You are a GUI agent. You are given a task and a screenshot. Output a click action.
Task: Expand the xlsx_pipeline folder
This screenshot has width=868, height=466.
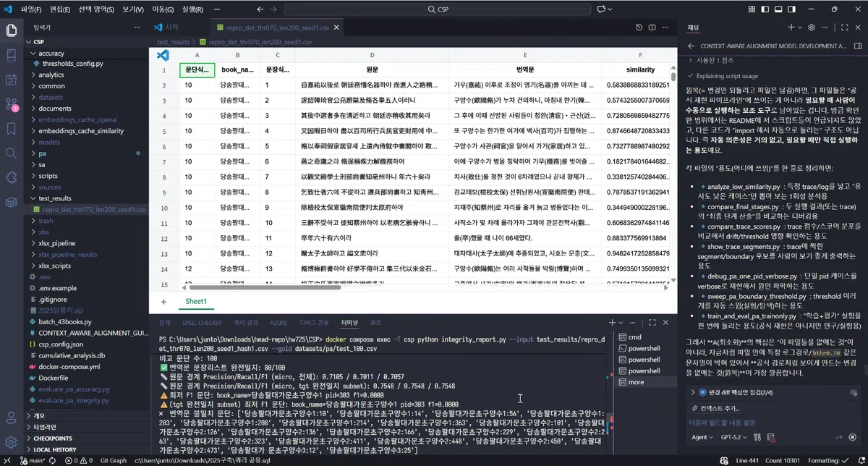click(87, 243)
